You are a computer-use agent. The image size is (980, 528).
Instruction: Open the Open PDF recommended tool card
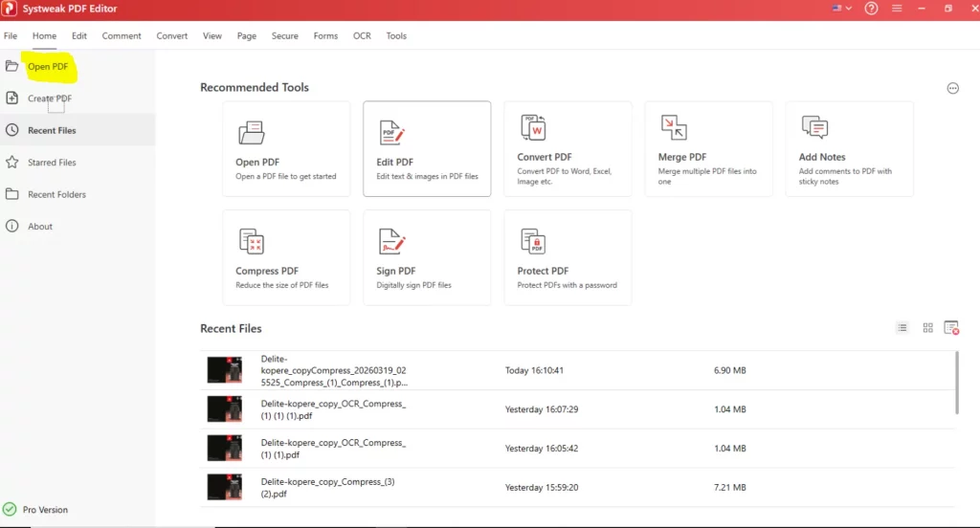click(286, 148)
